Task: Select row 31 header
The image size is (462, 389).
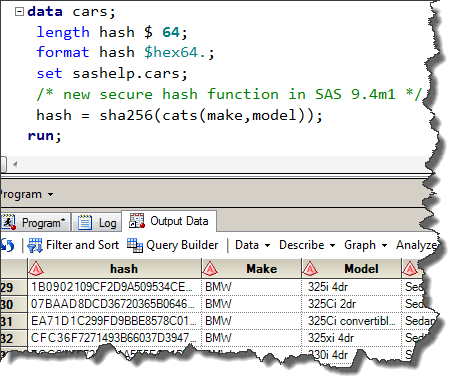Action: (14, 321)
